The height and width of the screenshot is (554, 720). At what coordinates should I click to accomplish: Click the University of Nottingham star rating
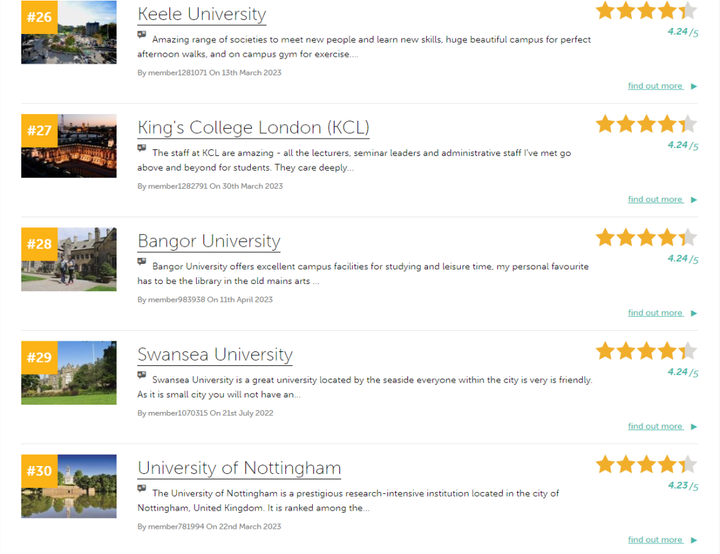coord(646,465)
